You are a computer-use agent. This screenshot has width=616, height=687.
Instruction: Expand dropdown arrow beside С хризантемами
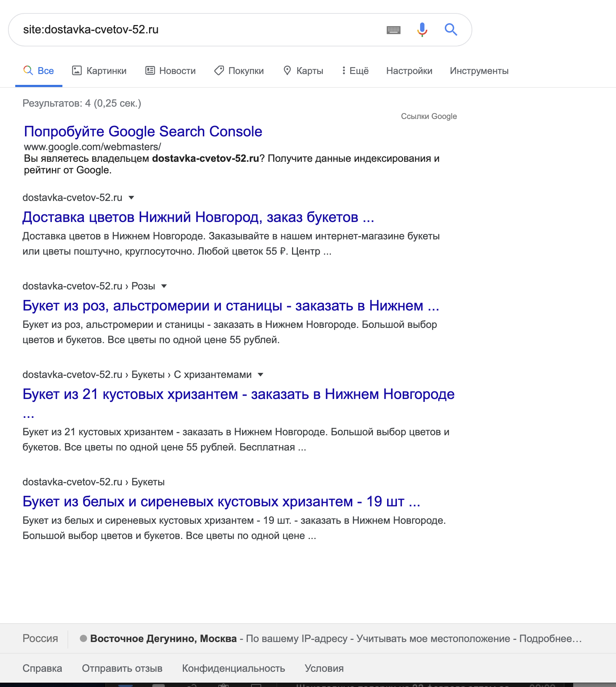click(260, 375)
